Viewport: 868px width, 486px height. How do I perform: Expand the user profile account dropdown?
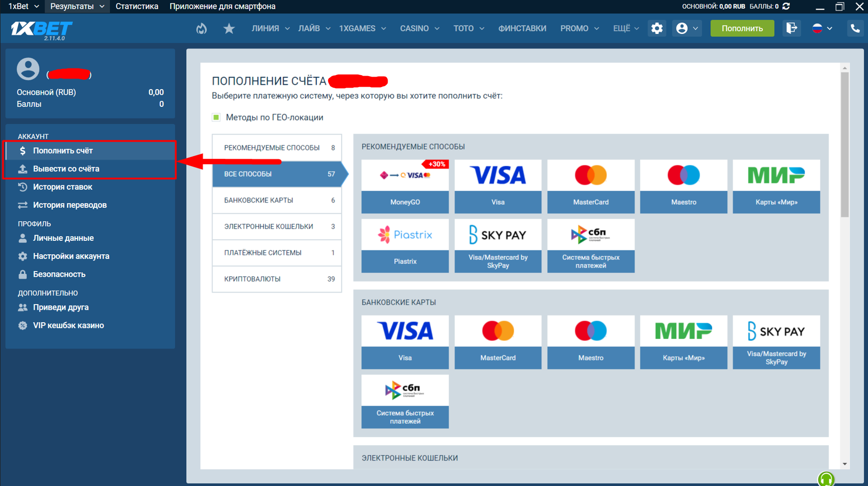click(x=687, y=29)
